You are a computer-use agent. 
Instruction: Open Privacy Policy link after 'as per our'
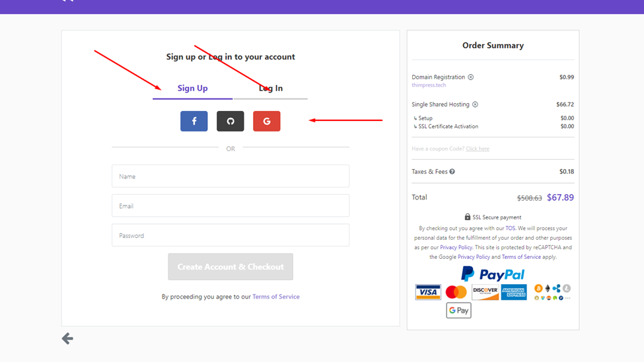coord(456,247)
